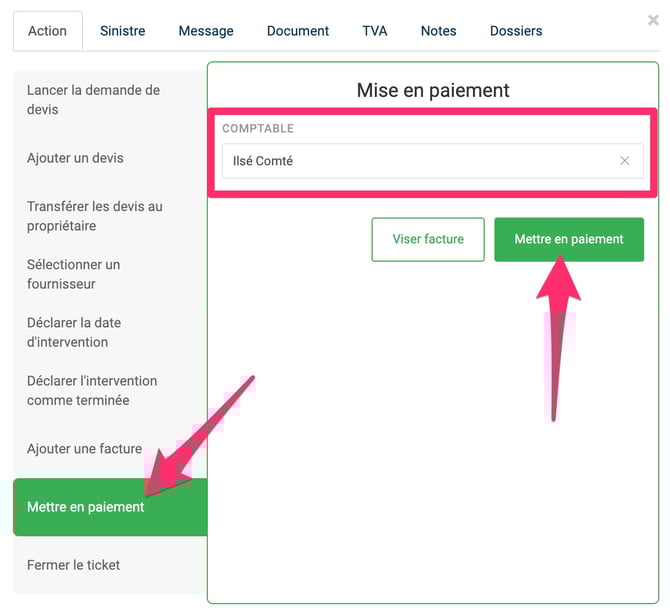The image size is (670, 616).
Task: Select Transférer les devis au propriétaire
Action: pos(94,216)
